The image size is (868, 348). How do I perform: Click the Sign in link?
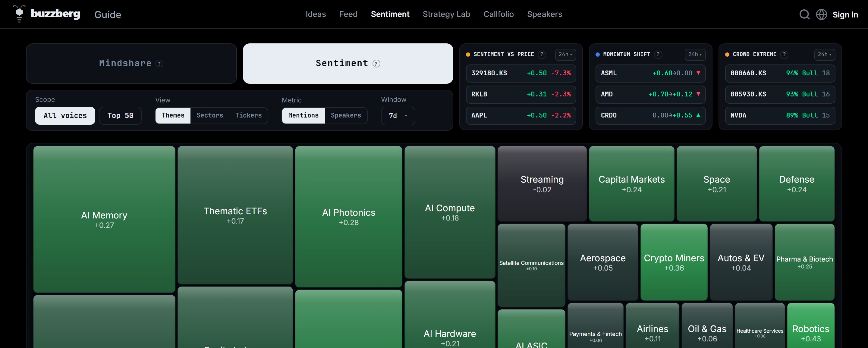click(845, 14)
